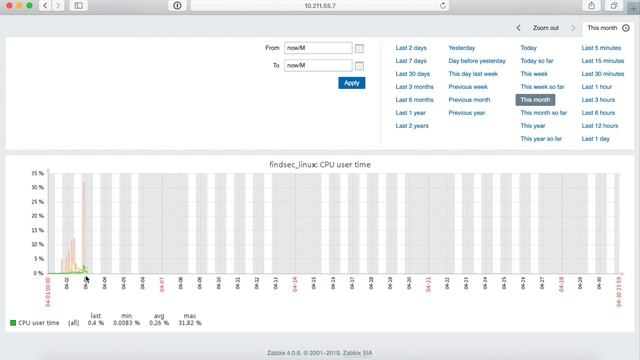Set range to Last 30 minutes

(602, 74)
